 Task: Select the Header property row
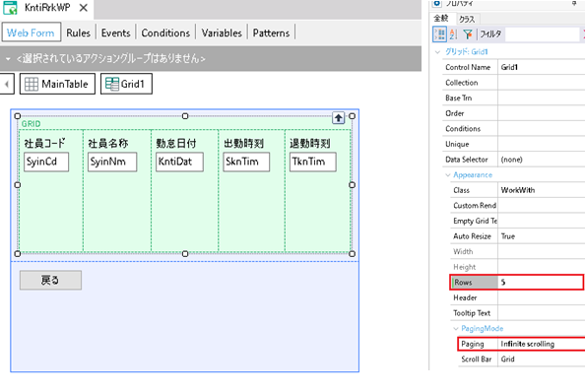pyautogui.click(x=518, y=297)
